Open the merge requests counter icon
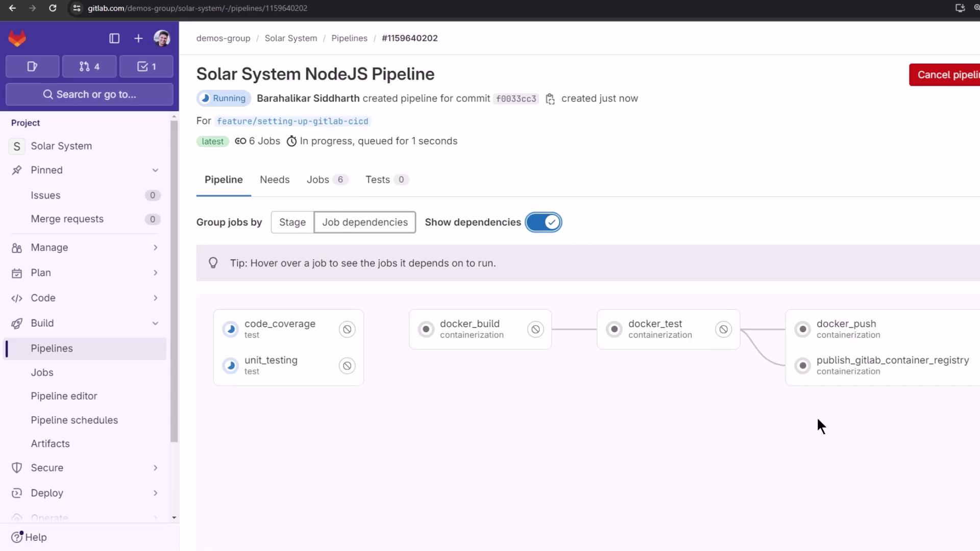This screenshot has height=551, width=980. [89, 66]
